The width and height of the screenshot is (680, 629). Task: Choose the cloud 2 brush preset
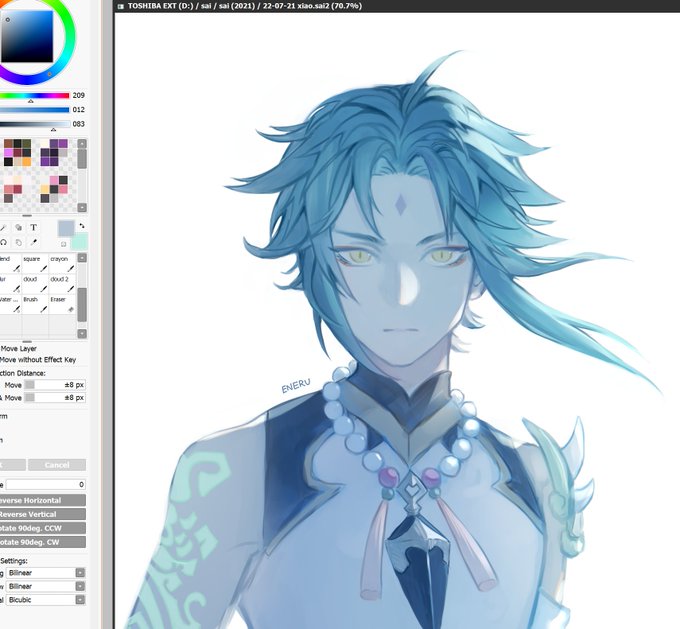pyautogui.click(x=62, y=284)
